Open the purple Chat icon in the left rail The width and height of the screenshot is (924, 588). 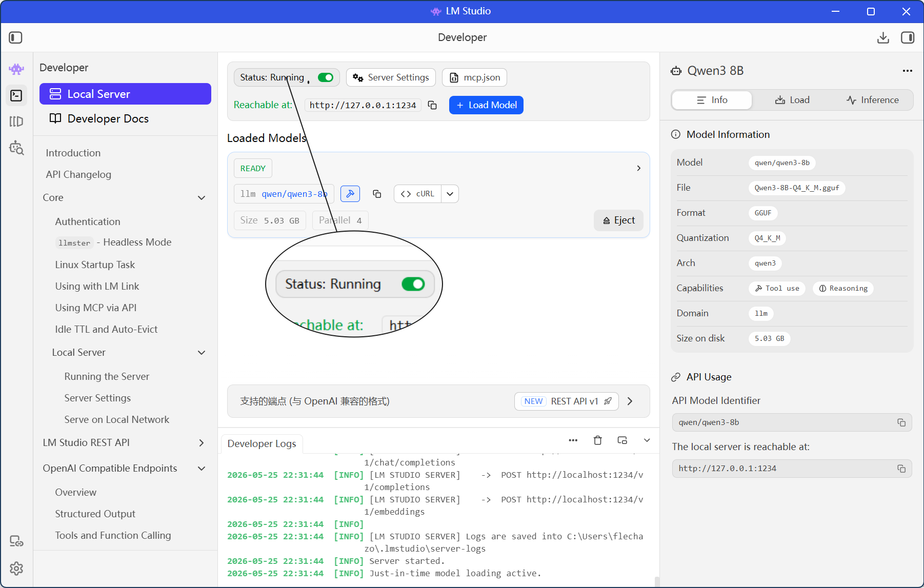click(16, 69)
